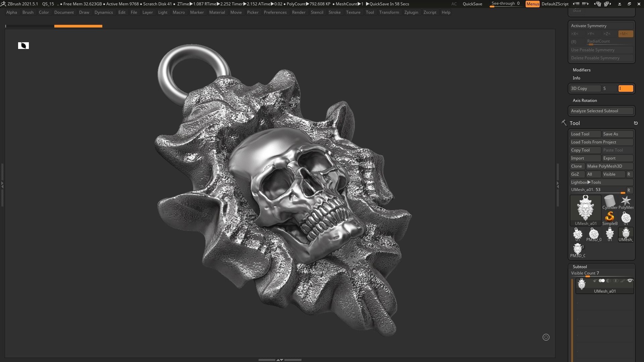This screenshot has width=644, height=362.
Task: Open the Preferences menu
Action: click(x=275, y=12)
